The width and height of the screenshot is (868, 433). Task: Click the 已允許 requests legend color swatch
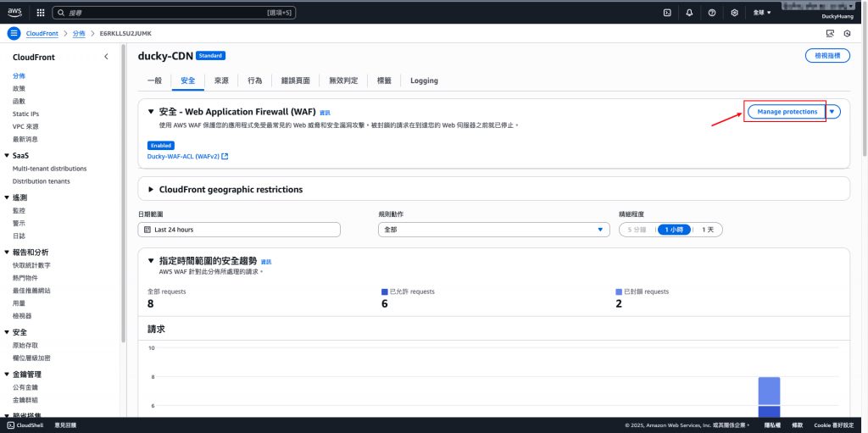pos(385,291)
